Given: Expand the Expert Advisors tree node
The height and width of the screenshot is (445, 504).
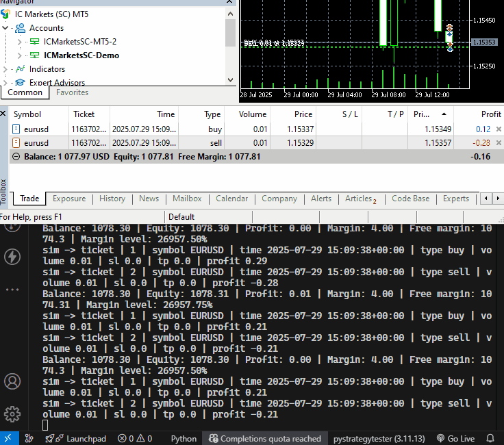Looking at the screenshot, I should 5,83.
